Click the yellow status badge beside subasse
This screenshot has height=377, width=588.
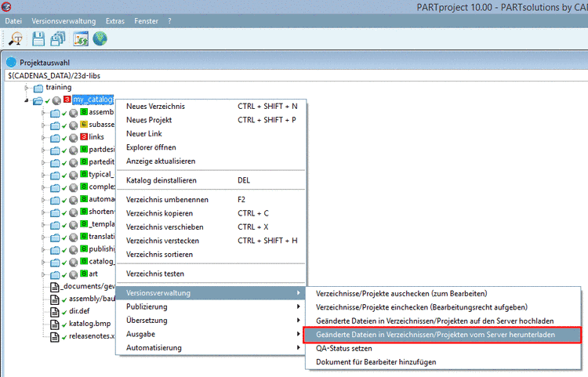(84, 124)
